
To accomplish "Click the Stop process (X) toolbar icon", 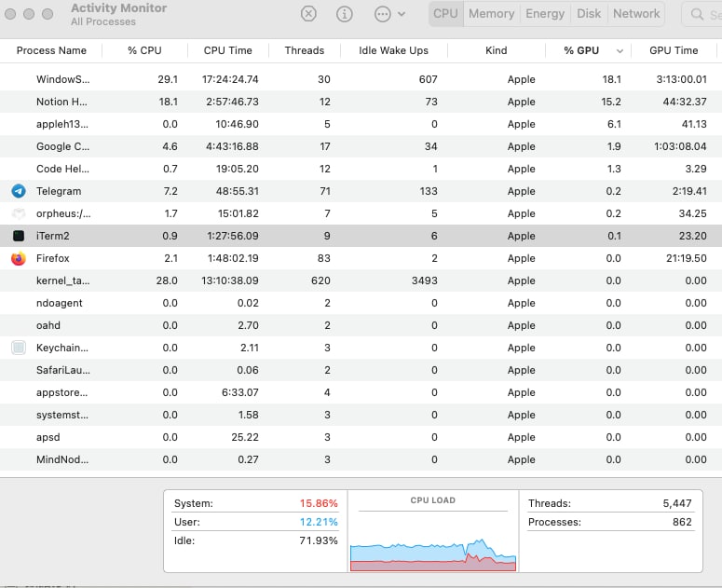I will click(x=308, y=14).
